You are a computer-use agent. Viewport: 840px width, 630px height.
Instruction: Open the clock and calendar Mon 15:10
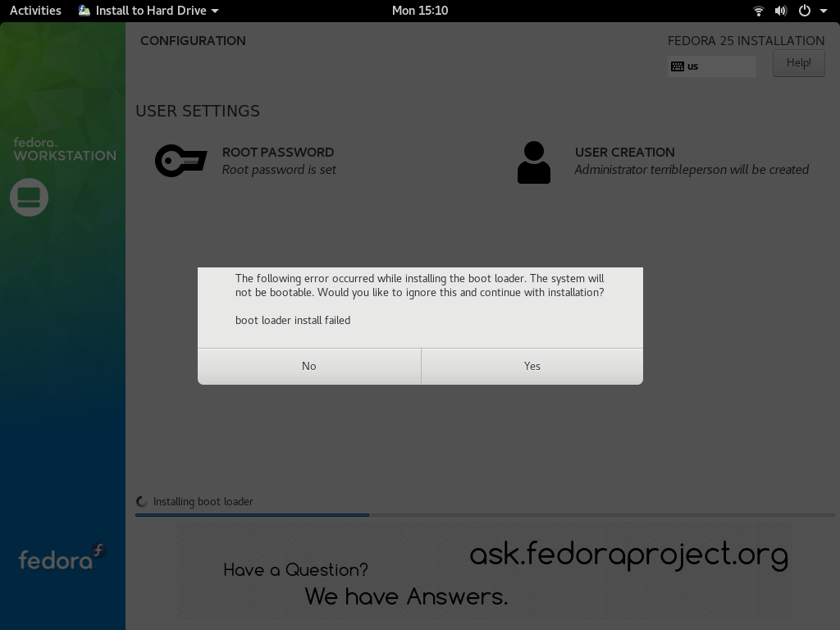pos(420,11)
